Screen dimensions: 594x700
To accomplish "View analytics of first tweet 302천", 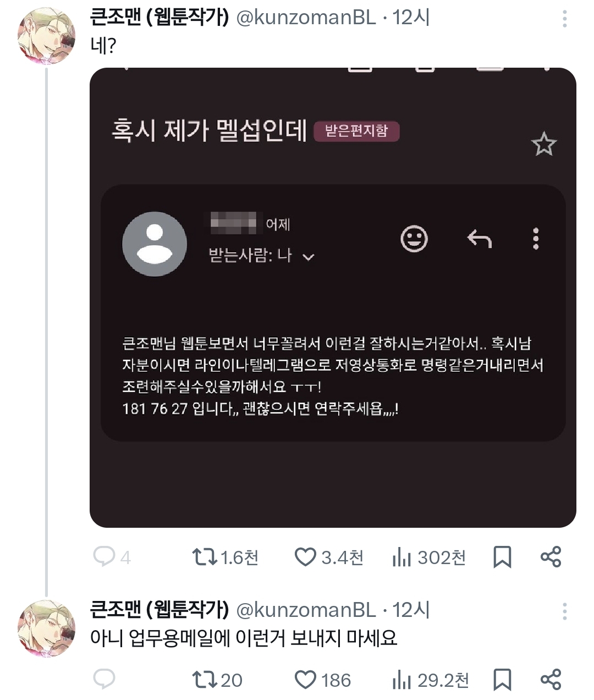I will point(402,557).
